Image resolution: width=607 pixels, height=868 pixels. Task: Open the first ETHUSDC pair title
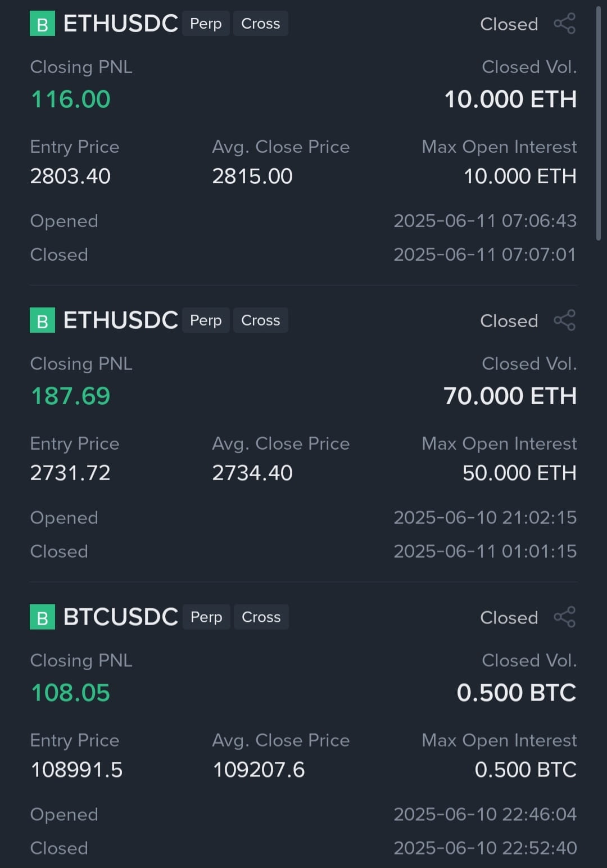[121, 24]
